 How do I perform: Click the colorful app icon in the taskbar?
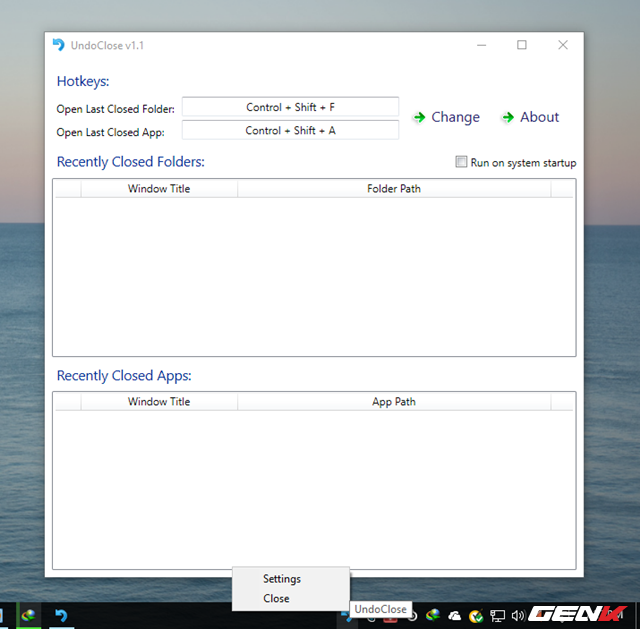coord(30,616)
